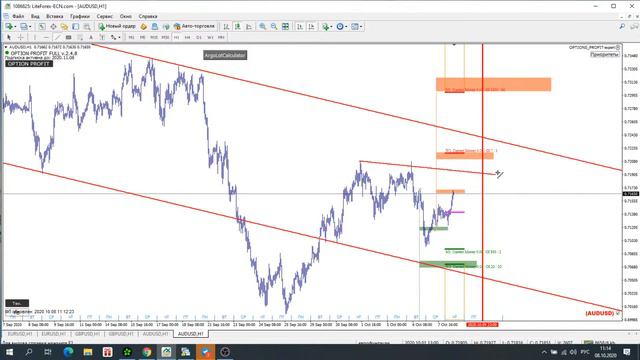Screen dimensions: 640x360
Task: Toggle the Data Window crosshair-target icon
Action: pos(53,27)
